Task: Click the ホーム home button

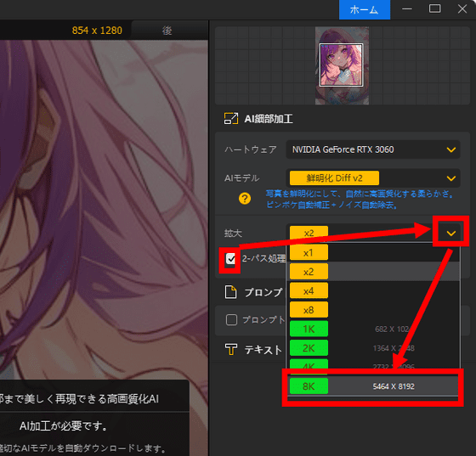Action: 365,9
